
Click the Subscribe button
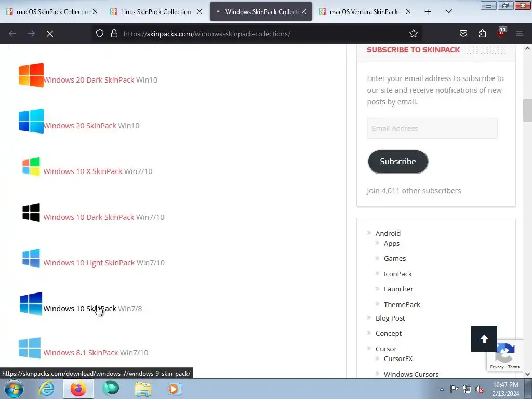pyautogui.click(x=398, y=162)
